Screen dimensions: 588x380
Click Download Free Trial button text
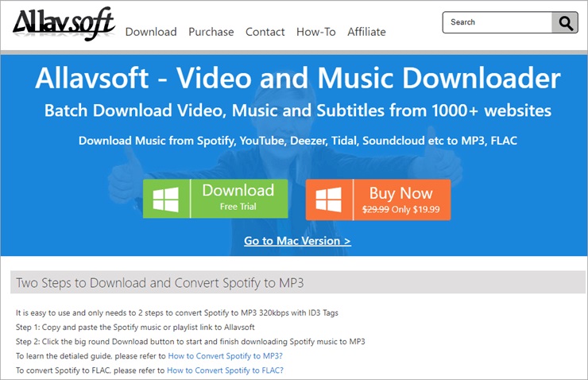(238, 197)
